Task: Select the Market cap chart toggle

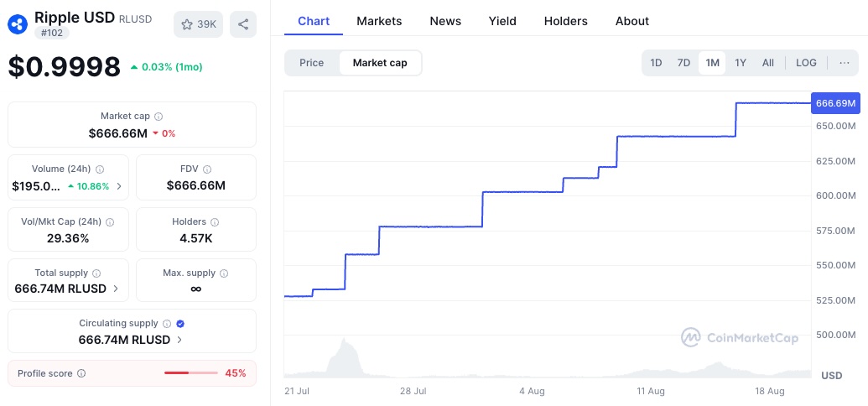Action: click(x=380, y=63)
